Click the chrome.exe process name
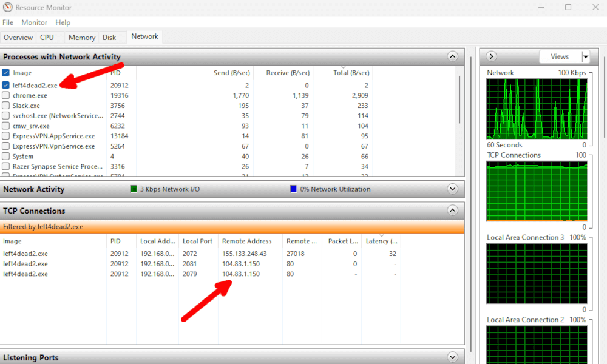This screenshot has width=607, height=364. coord(30,95)
